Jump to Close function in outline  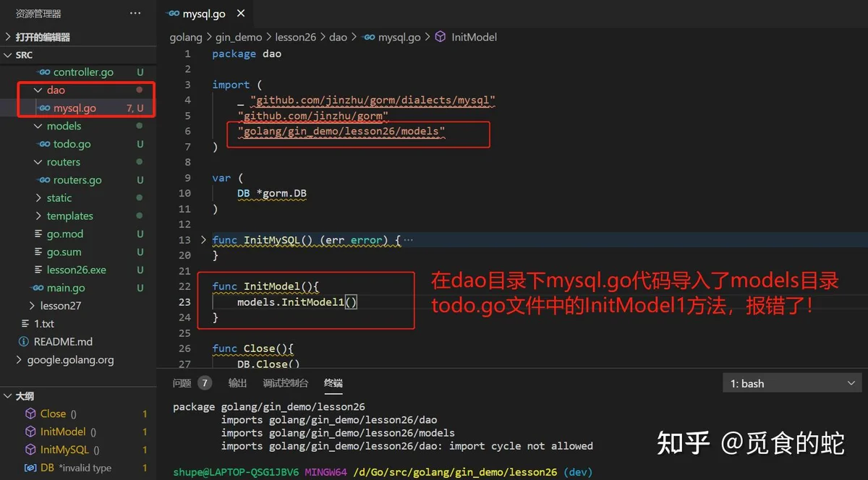coord(53,413)
